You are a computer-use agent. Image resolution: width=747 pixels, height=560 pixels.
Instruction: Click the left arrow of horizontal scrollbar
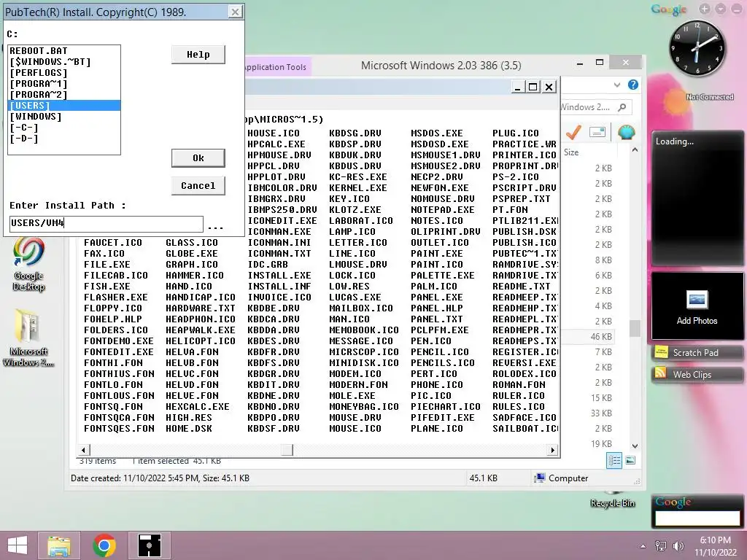(84, 449)
